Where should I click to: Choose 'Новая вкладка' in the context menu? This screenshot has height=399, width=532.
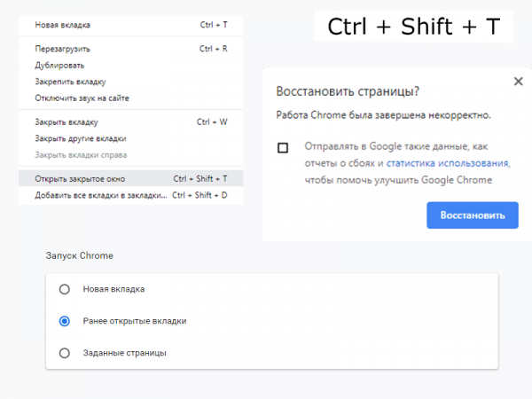131,25
